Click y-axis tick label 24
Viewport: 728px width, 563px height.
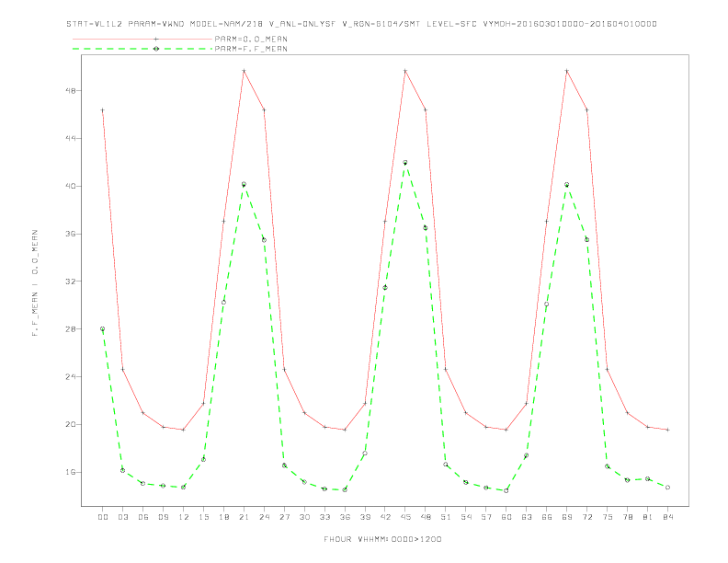[71, 377]
